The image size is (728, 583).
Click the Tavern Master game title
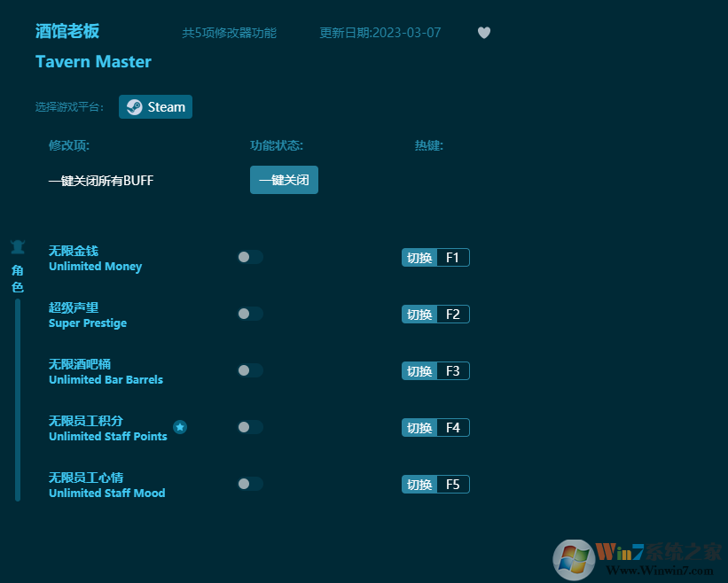[x=93, y=62]
